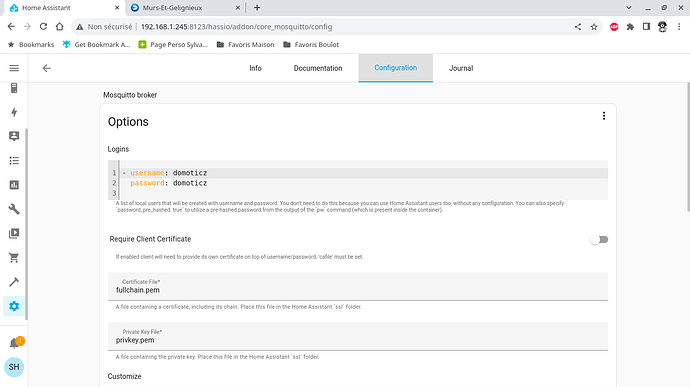Go to the browser home page
The height and width of the screenshot is (387, 690).
59,27
